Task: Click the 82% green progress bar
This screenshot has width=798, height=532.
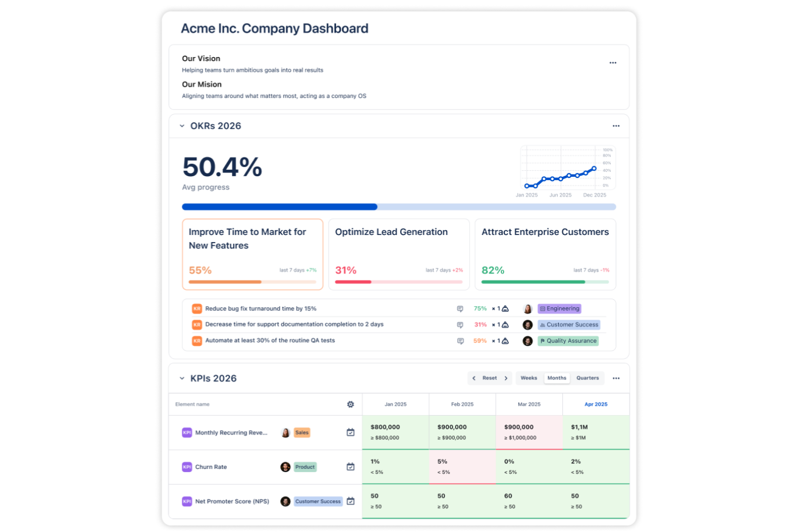Action: pyautogui.click(x=545, y=282)
